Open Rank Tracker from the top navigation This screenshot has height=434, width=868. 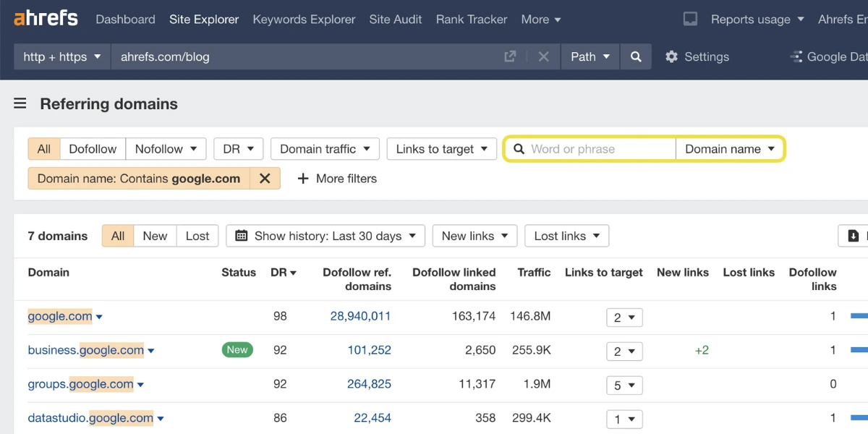(472, 20)
